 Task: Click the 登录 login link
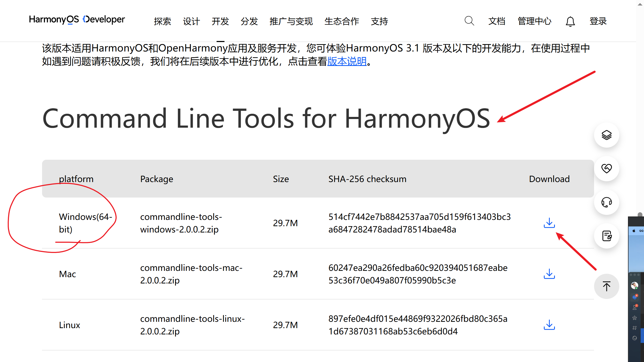(598, 21)
